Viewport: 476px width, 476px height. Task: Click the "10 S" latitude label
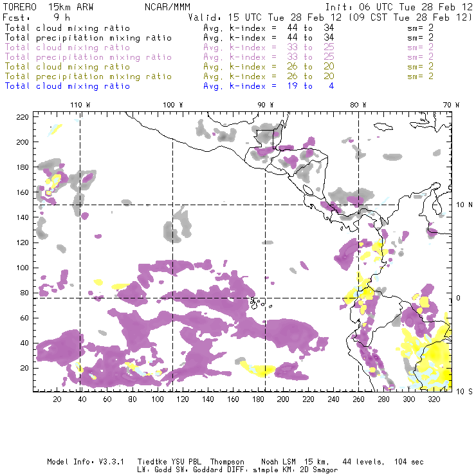point(464,392)
